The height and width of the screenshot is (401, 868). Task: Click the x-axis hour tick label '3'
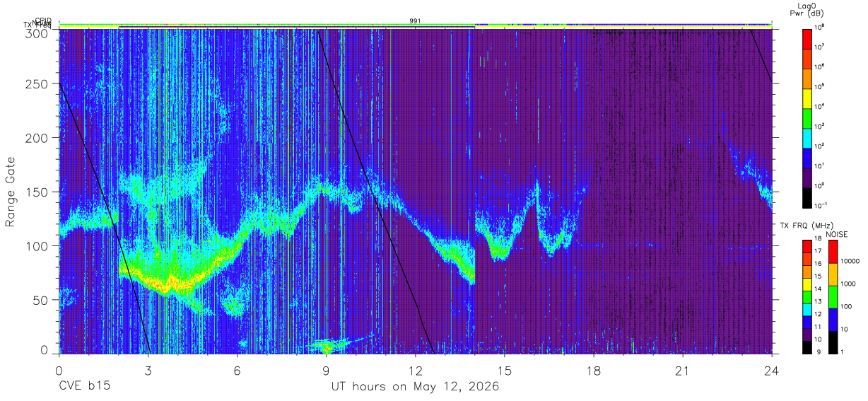[148, 371]
